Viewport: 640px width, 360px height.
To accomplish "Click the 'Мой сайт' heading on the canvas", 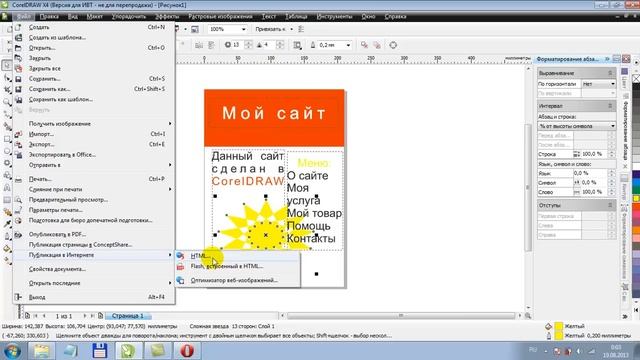I will point(274,113).
